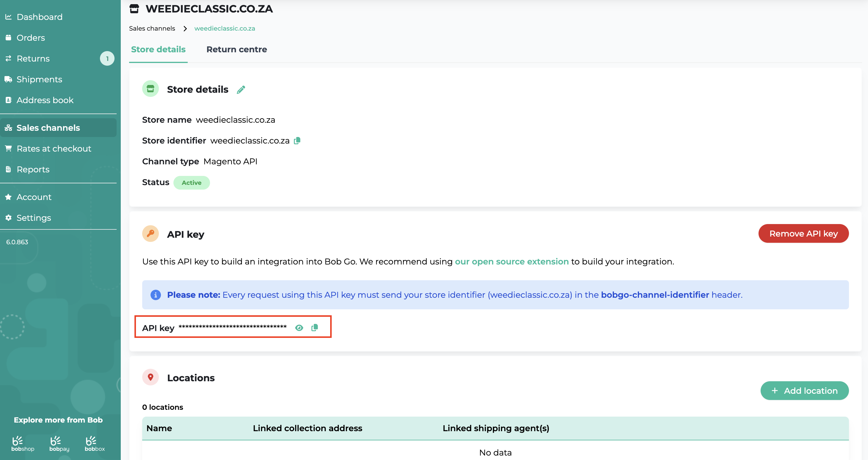Screen dimensions: 868x460
Task: Click the Shipments truck icon
Action: pos(8,79)
